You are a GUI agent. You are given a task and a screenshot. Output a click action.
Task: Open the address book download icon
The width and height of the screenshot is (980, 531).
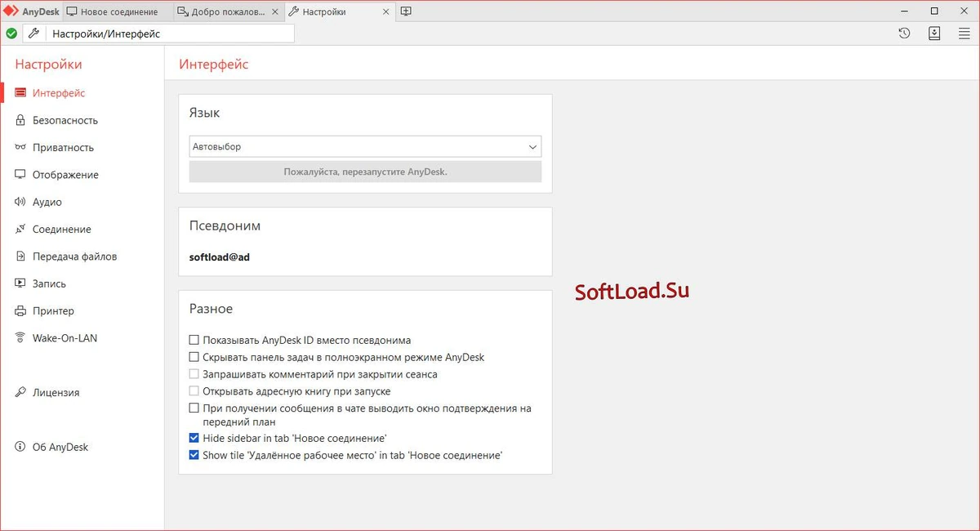[934, 33]
